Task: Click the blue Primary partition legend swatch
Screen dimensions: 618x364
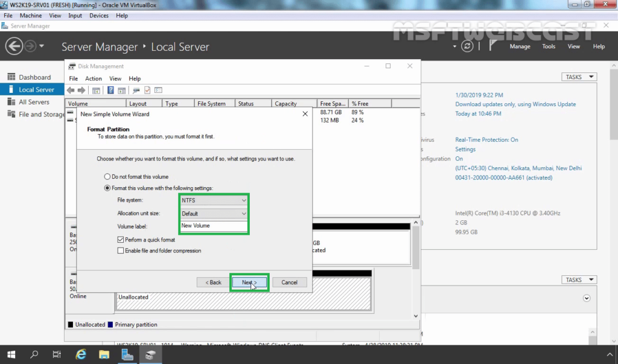Action: click(110, 325)
